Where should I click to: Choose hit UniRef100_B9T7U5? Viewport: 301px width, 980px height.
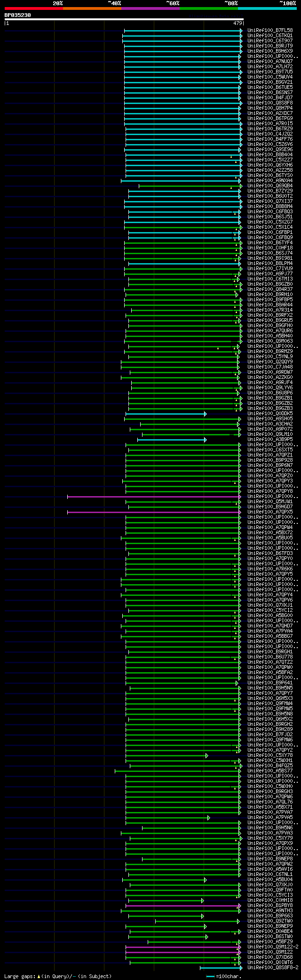(270, 72)
